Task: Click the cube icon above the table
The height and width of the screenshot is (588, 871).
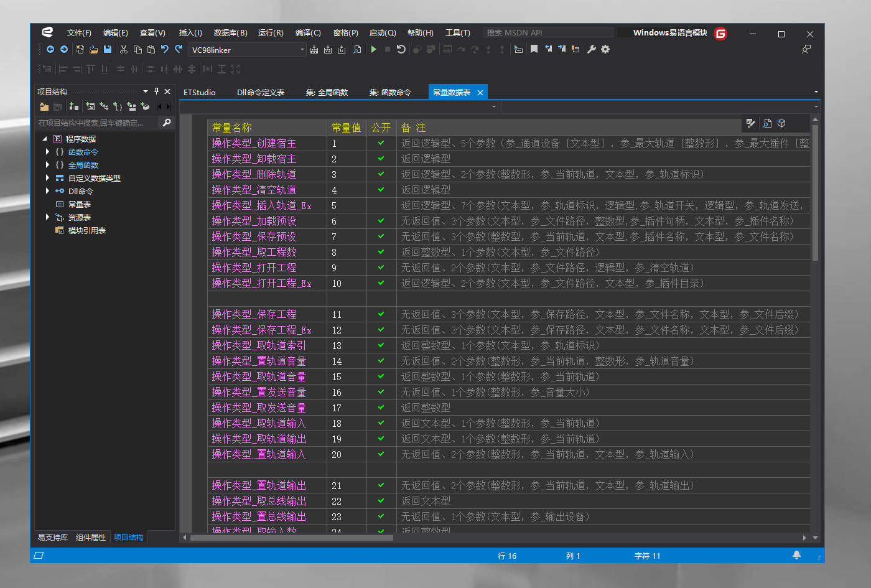Action: pyautogui.click(x=781, y=123)
